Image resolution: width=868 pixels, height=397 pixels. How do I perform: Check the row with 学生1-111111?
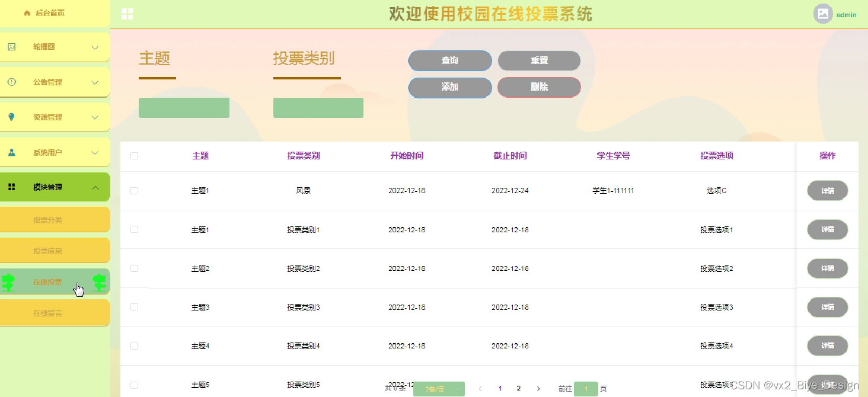pyautogui.click(x=135, y=191)
